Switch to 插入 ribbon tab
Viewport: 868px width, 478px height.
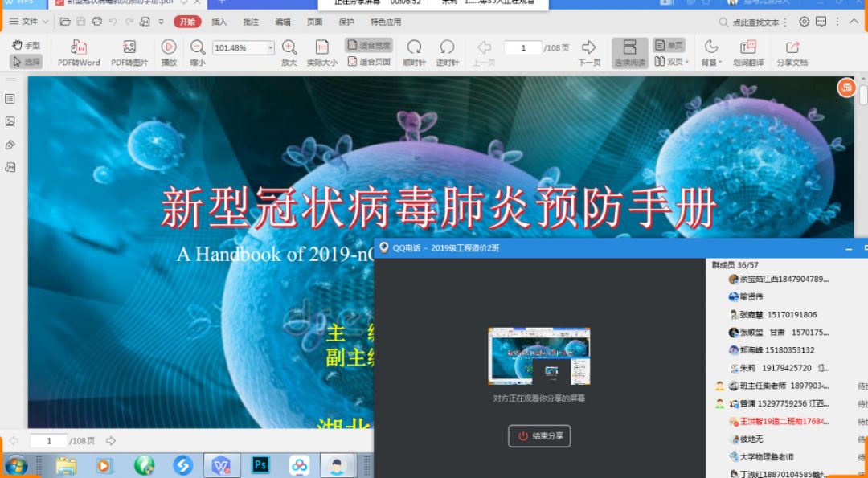click(219, 22)
